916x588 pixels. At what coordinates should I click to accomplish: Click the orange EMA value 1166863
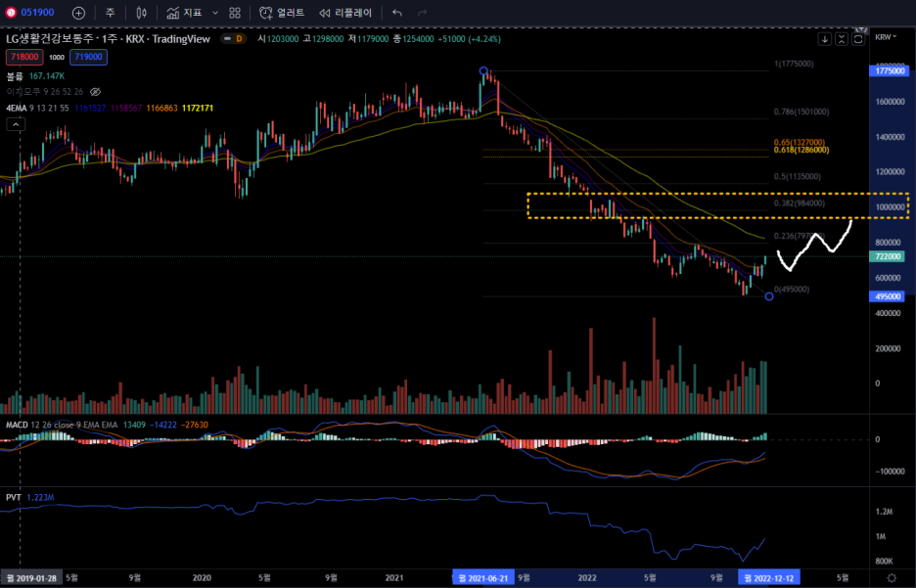(161, 108)
